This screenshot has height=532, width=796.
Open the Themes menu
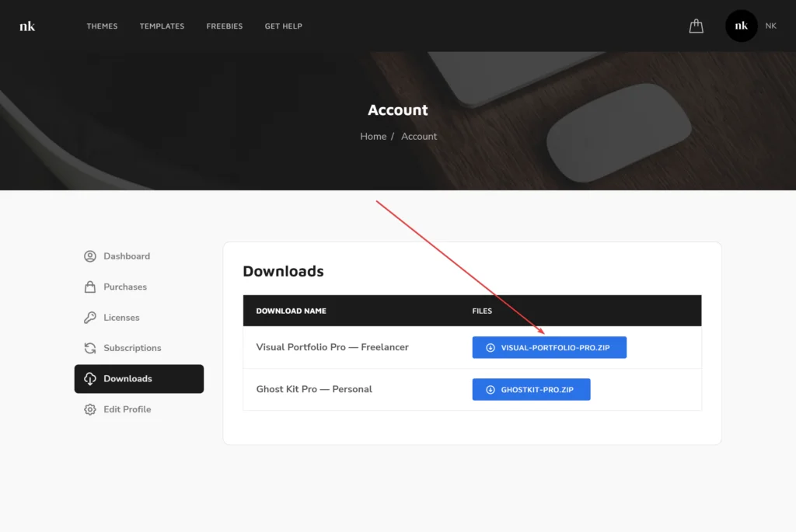pos(102,26)
